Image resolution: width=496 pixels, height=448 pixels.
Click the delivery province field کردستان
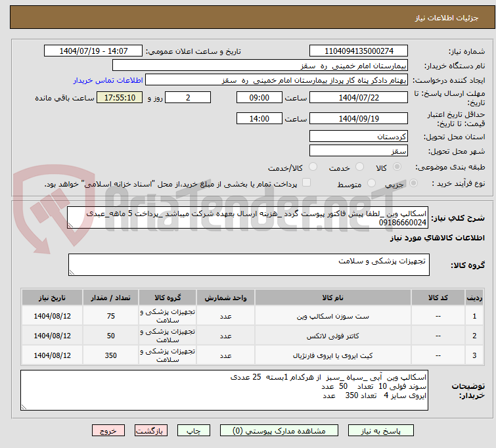[359, 137]
